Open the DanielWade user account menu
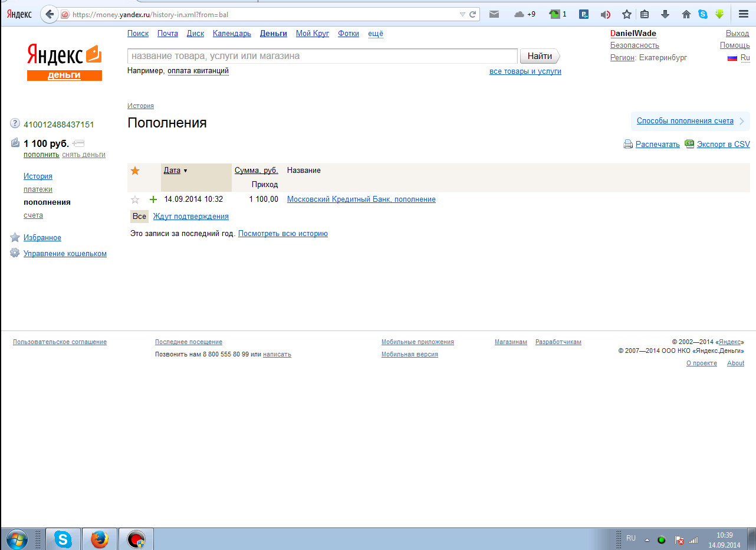 pos(633,34)
